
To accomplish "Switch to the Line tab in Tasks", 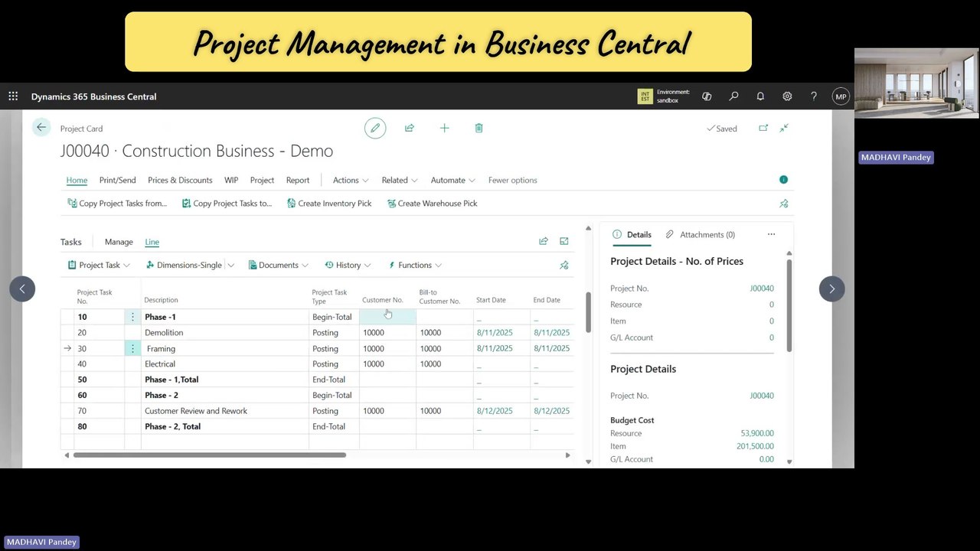I will click(152, 242).
